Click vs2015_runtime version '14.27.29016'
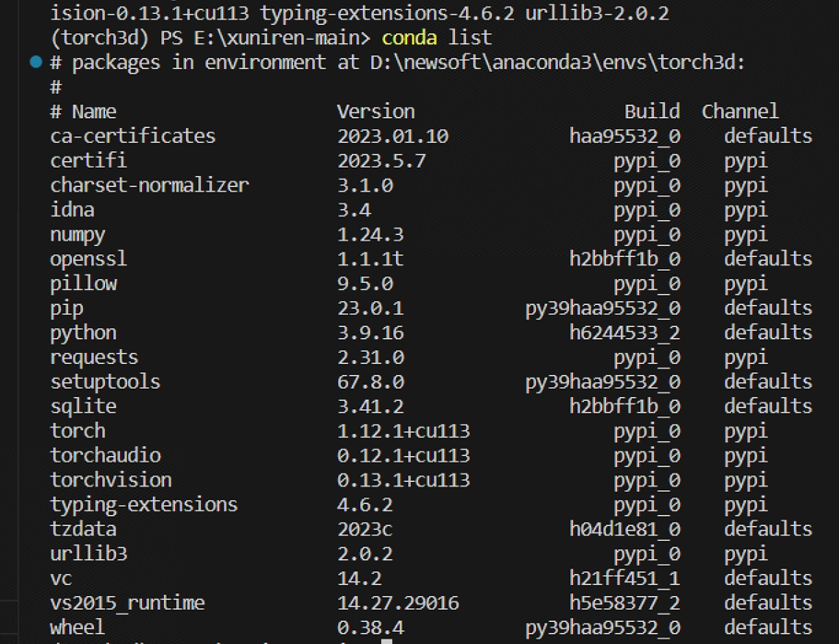Screen dimensions: 839x644 [x=398, y=603]
